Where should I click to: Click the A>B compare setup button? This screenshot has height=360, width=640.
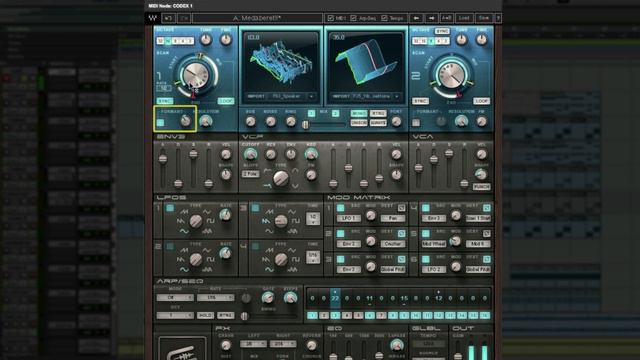(447, 18)
